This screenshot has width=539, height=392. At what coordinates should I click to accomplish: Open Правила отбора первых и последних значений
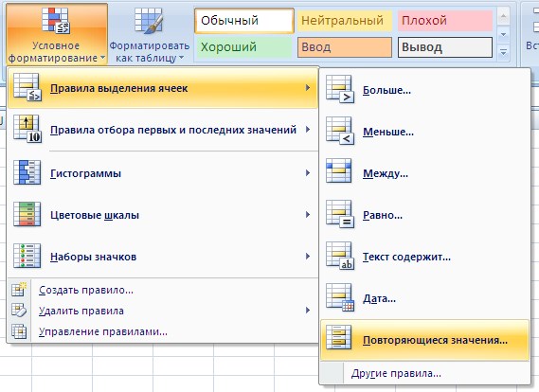pos(163,130)
